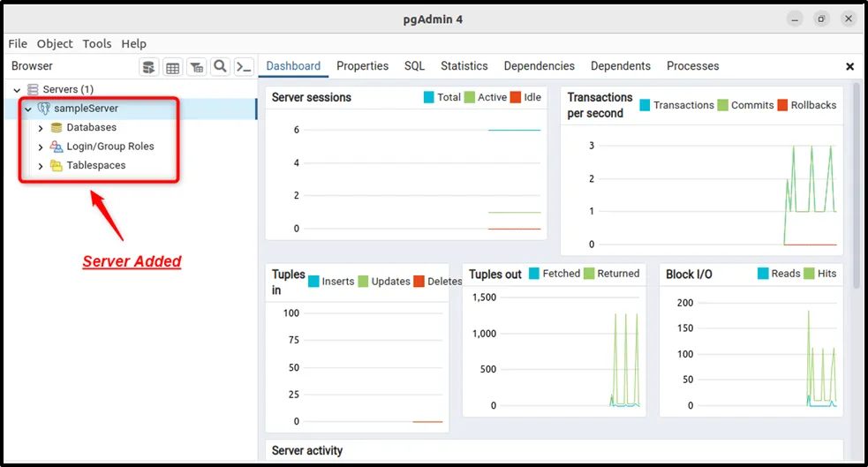Viewport: 868px width, 467px height.
Task: Open Search Objects magnifier icon
Action: point(221,67)
